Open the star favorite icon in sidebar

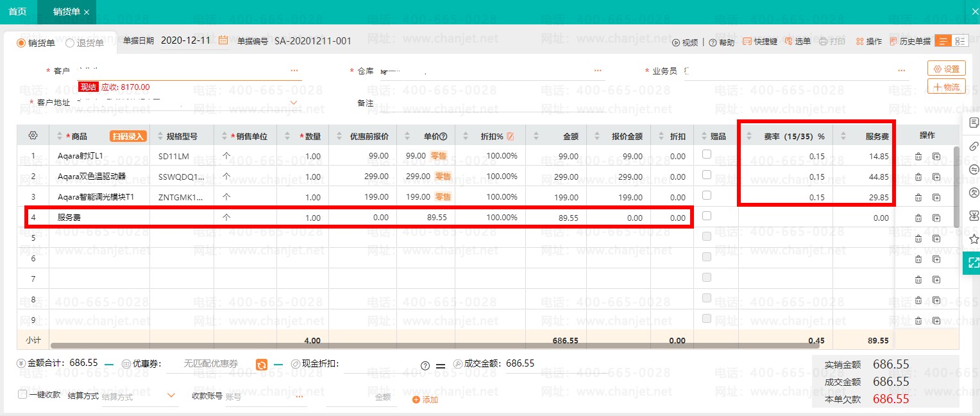pyautogui.click(x=974, y=239)
